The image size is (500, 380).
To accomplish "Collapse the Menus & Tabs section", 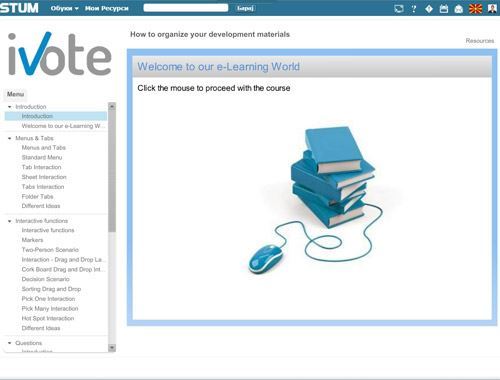I will point(9,138).
